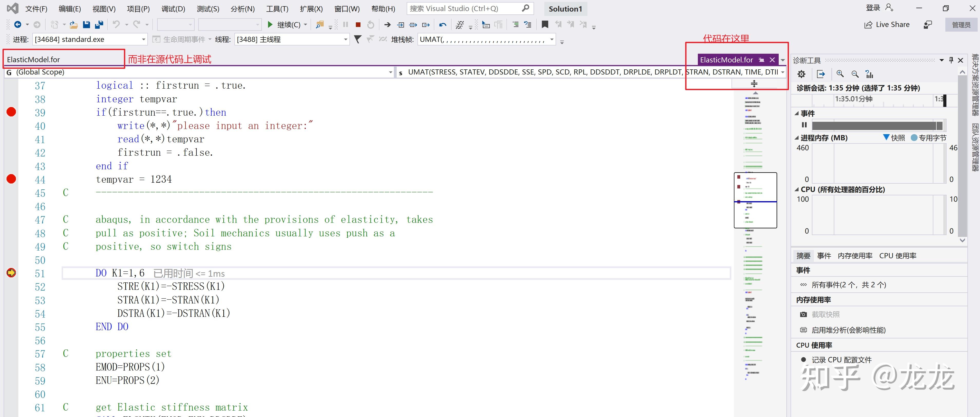Viewport: 980px width, 417px height.
Task: Click the zoom in icon in diagnostic tools
Action: (840, 74)
